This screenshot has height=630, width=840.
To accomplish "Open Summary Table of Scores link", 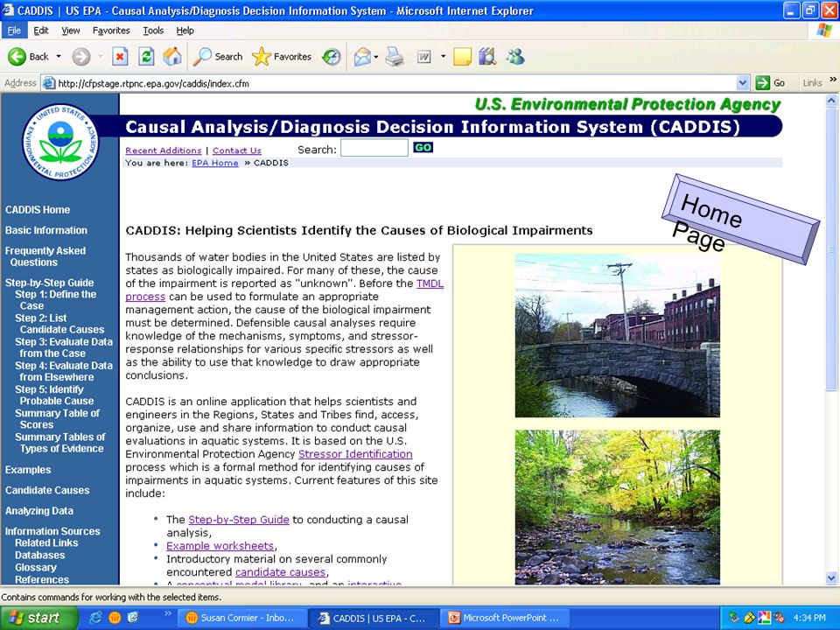I will [x=58, y=419].
